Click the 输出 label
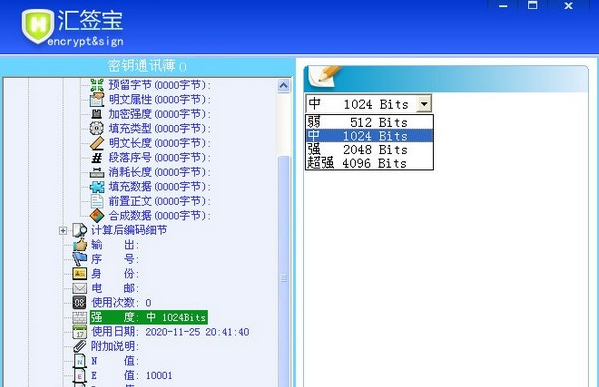This screenshot has width=599, height=387. [115, 245]
